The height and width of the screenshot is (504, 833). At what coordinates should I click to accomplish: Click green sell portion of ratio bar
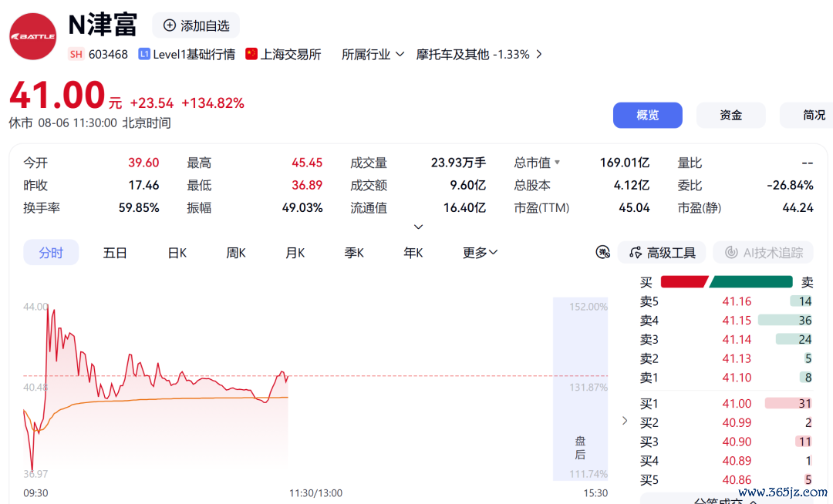click(751, 282)
